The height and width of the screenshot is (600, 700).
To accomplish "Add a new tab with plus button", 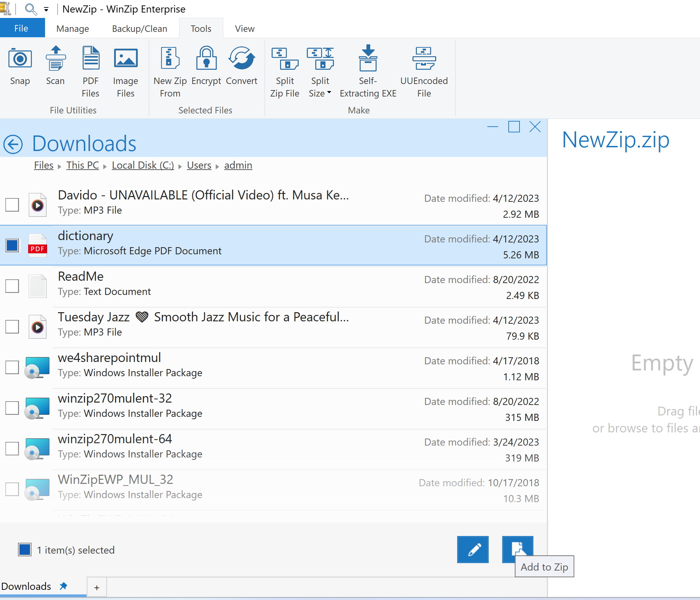I will coord(97,587).
